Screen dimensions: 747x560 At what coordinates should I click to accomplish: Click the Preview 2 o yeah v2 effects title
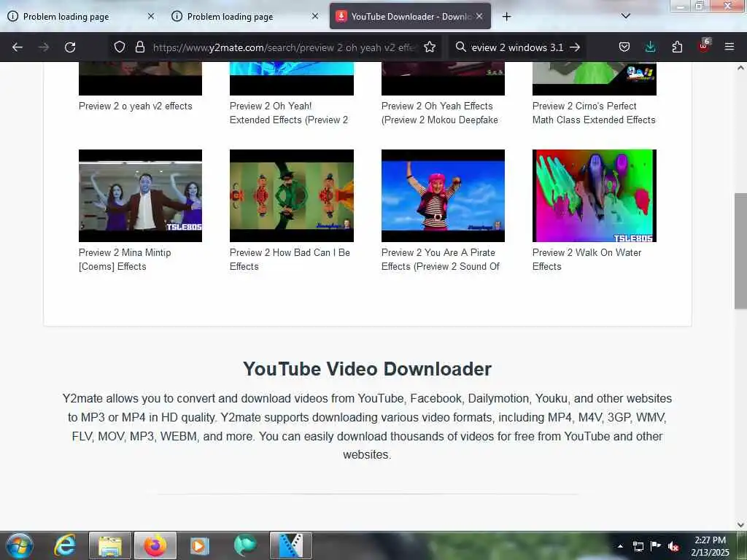[x=135, y=106]
